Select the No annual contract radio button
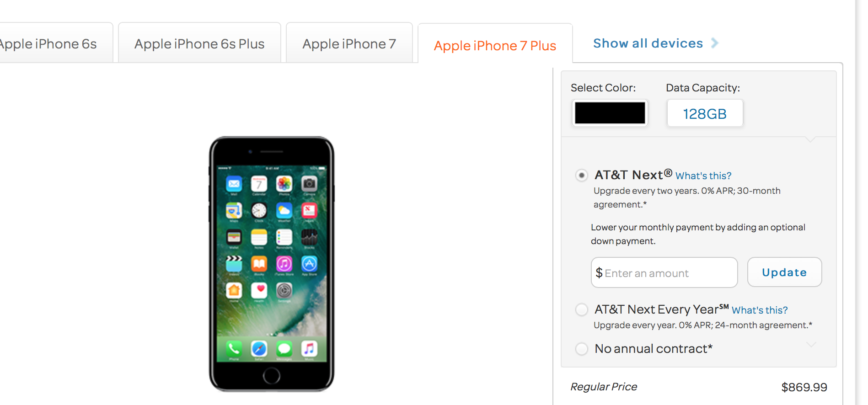This screenshot has height=405, width=868. [x=581, y=349]
